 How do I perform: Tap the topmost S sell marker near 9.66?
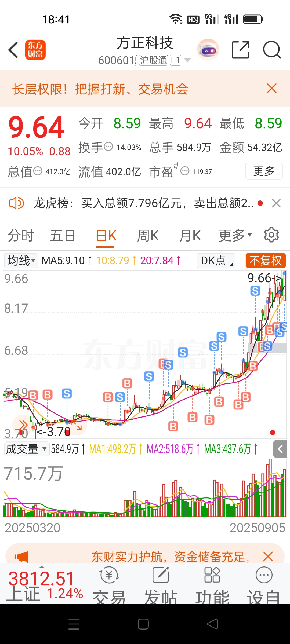pos(255,291)
